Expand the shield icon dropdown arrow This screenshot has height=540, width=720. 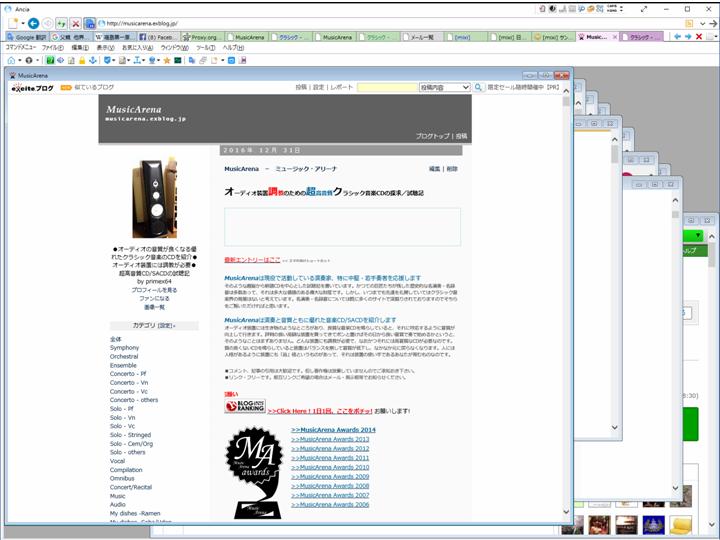(x=113, y=60)
